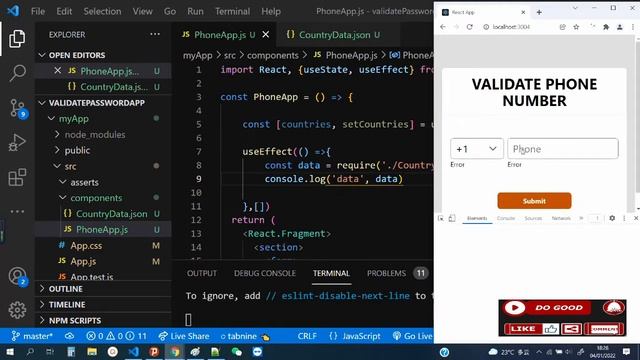
Task: Bookmark this page with star icon
Action: [x=576, y=27]
